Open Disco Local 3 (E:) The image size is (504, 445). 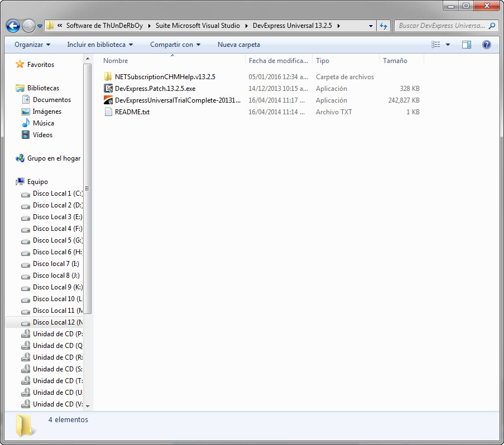tap(57, 217)
